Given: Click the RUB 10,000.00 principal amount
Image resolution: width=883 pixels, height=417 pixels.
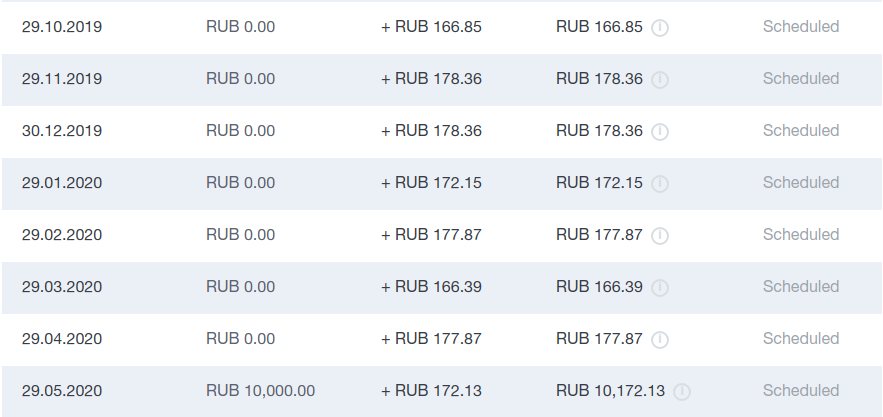Looking at the screenshot, I should 260,391.
